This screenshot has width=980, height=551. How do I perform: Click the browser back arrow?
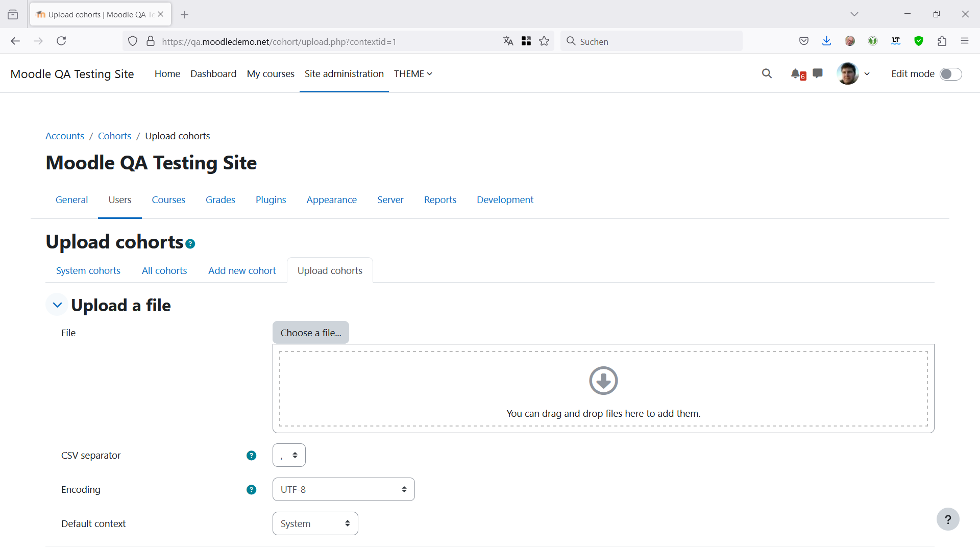tap(15, 41)
